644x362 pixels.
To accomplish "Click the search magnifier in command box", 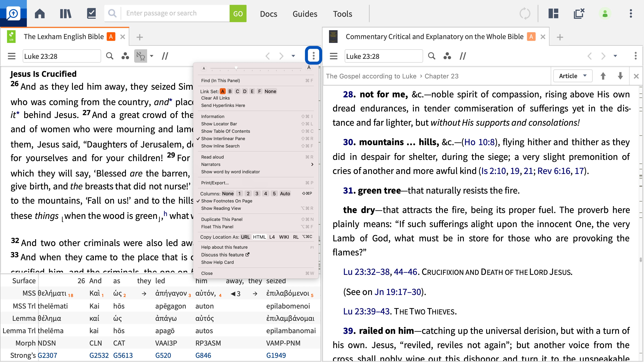I will pos(113,13).
